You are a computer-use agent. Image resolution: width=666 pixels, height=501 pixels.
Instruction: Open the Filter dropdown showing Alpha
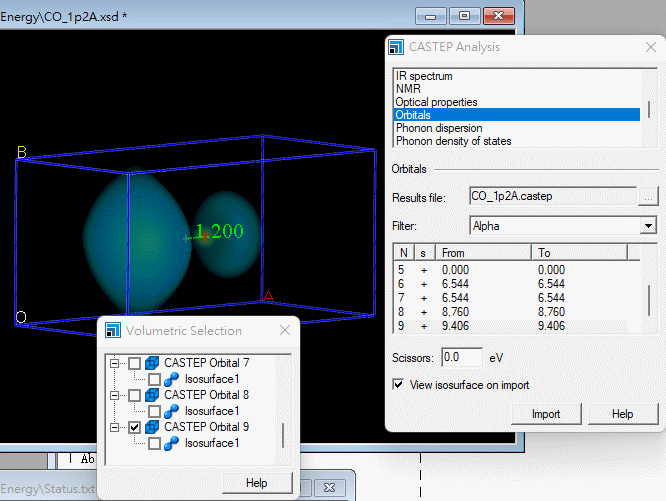point(648,226)
